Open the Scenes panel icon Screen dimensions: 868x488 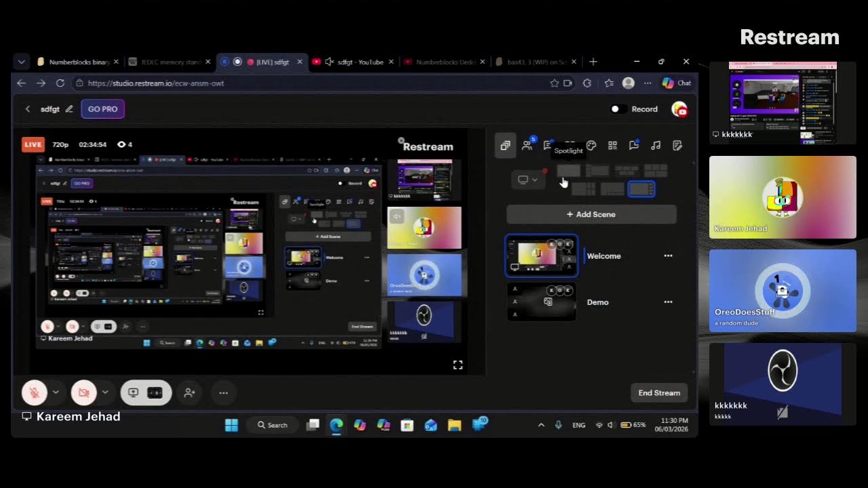pos(505,145)
